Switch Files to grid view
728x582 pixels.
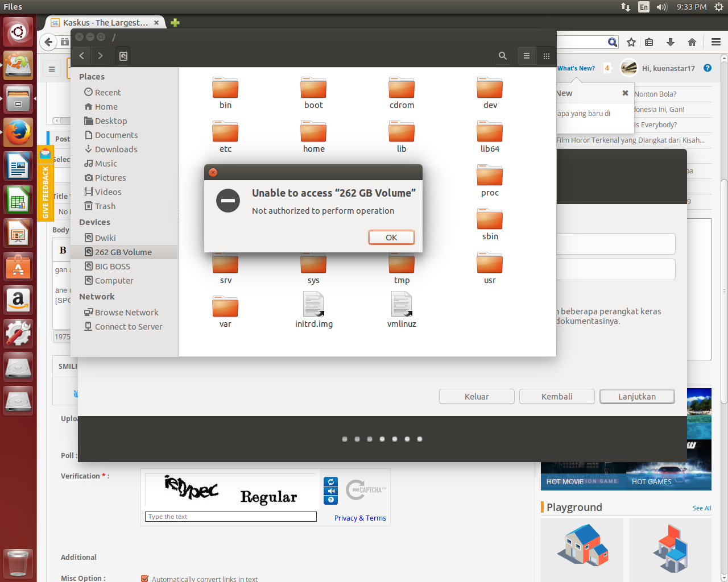pyautogui.click(x=546, y=56)
